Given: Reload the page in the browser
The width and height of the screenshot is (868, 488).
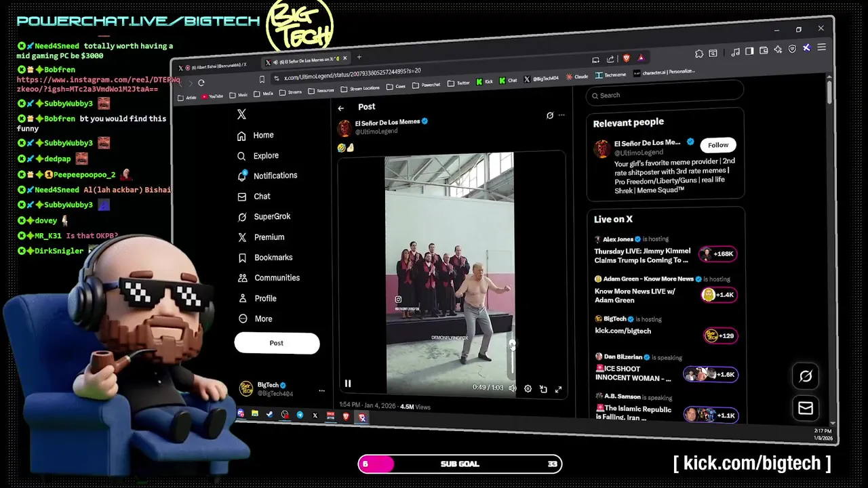Looking at the screenshot, I should tap(201, 83).
